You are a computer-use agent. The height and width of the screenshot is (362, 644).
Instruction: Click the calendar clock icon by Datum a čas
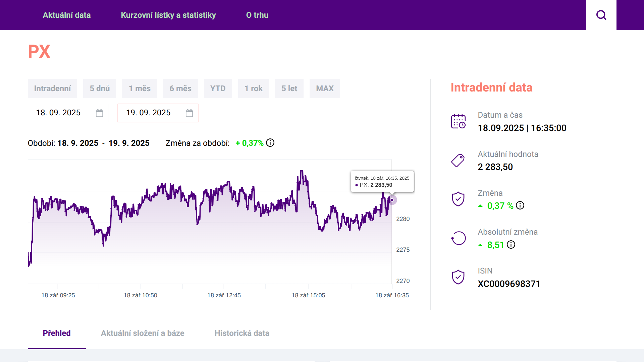click(x=458, y=121)
